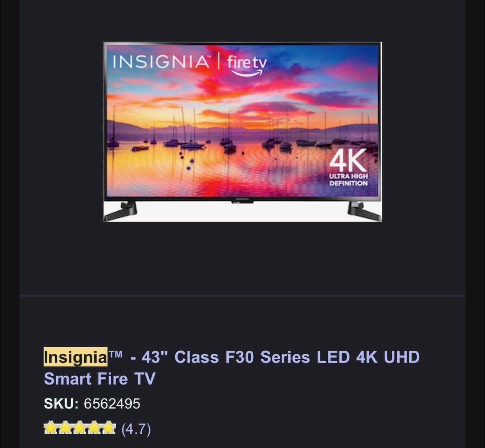
Task: Click the Insignia logo on the TV screen
Action: click(x=162, y=62)
